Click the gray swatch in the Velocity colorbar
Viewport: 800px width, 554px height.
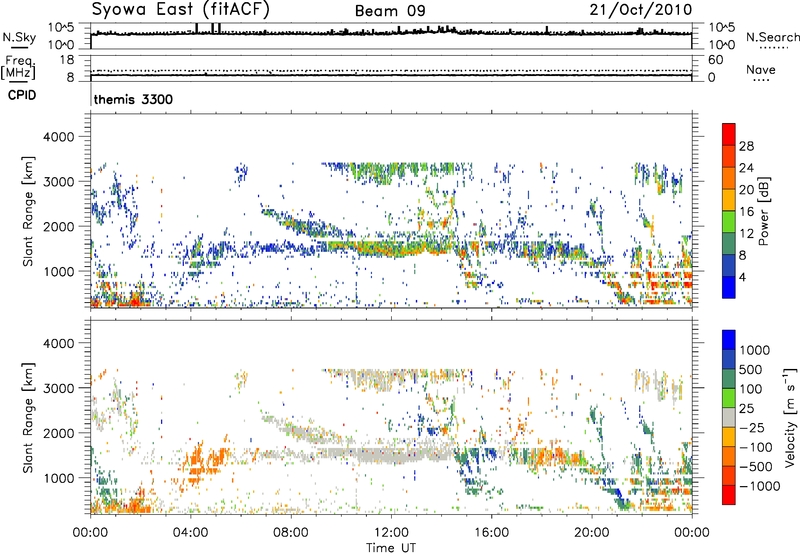729,418
